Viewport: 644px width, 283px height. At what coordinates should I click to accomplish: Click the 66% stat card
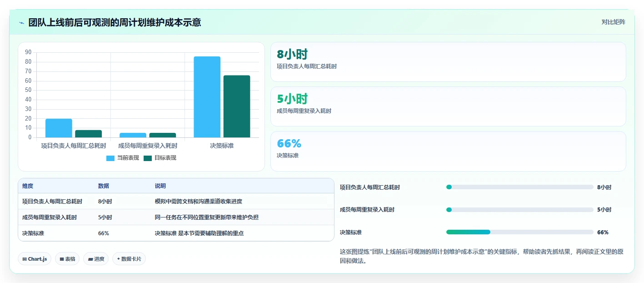(448, 151)
